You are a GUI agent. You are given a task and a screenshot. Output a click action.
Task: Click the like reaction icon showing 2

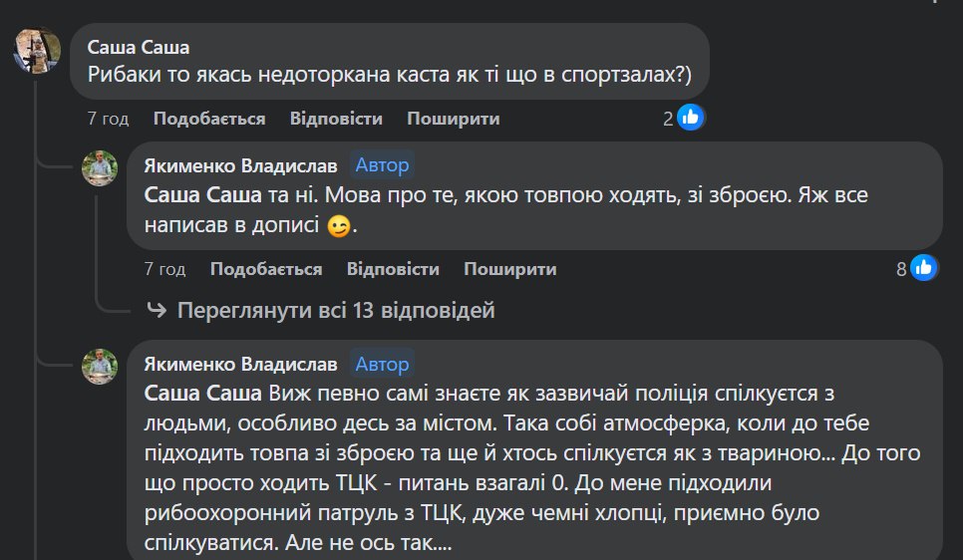(690, 118)
